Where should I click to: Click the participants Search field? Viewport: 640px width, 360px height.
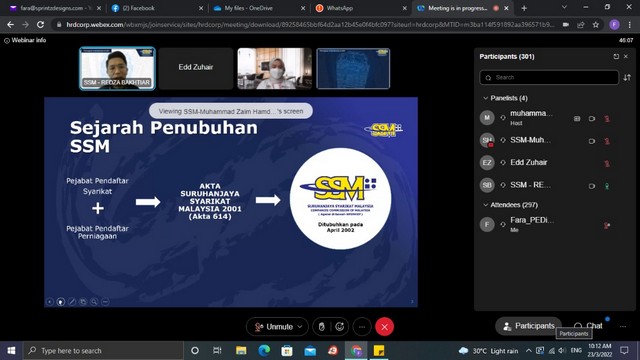click(549, 78)
